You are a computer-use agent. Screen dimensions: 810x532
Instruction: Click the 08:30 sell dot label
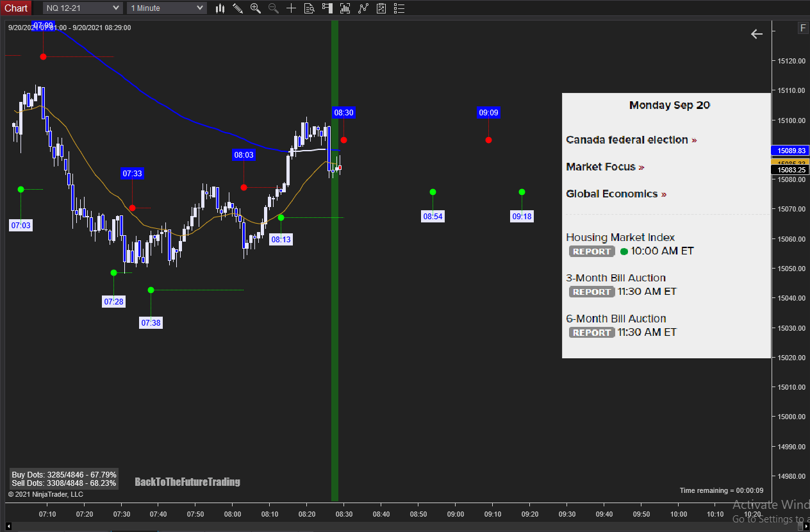(343, 113)
